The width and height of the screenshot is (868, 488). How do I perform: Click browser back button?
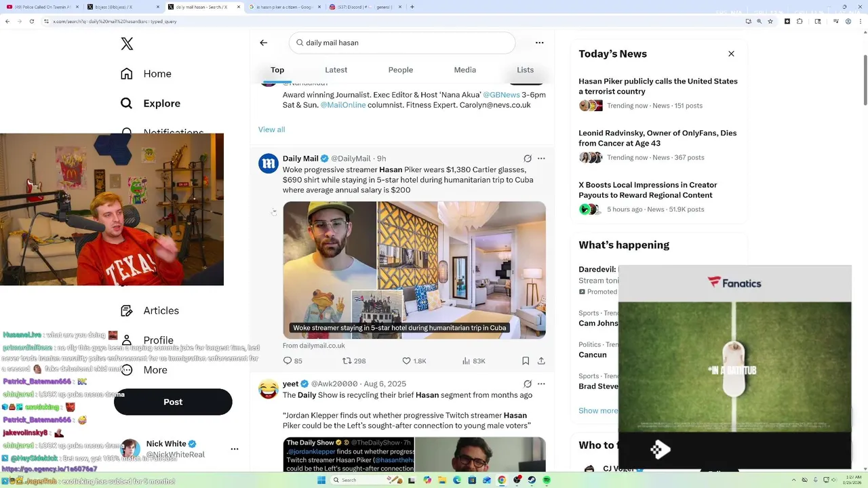click(x=7, y=21)
